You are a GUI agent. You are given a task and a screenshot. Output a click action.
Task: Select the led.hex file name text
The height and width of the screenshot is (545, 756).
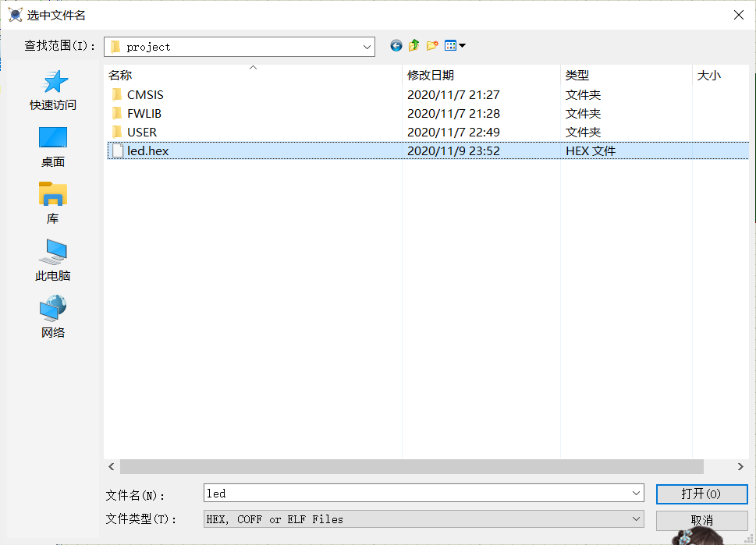pyautogui.click(x=148, y=150)
